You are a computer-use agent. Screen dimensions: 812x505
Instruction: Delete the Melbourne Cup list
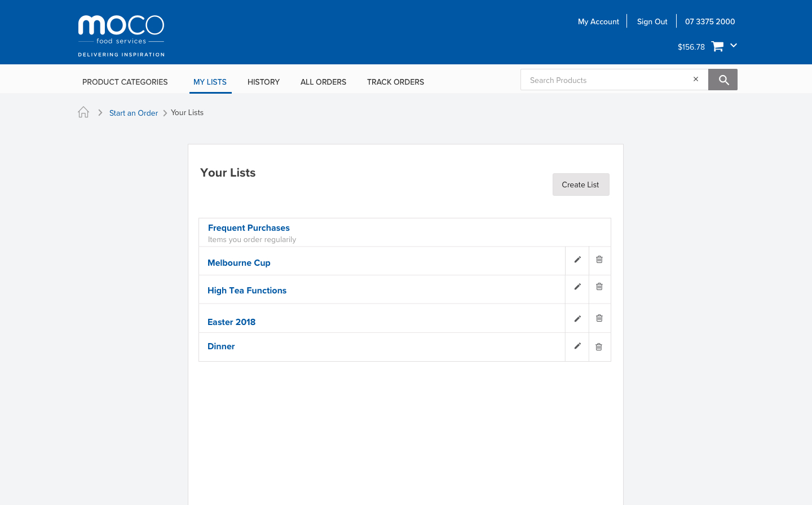599,260
